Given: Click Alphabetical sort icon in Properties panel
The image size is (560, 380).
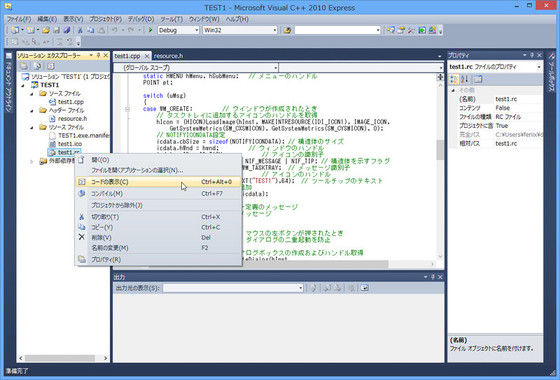Looking at the screenshot, I should pos(465,79).
